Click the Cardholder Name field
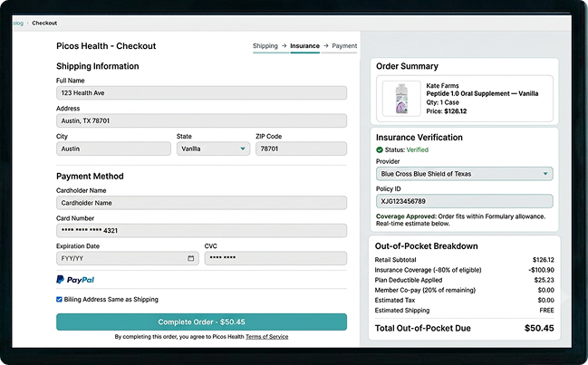The width and height of the screenshot is (588, 365). click(x=201, y=203)
